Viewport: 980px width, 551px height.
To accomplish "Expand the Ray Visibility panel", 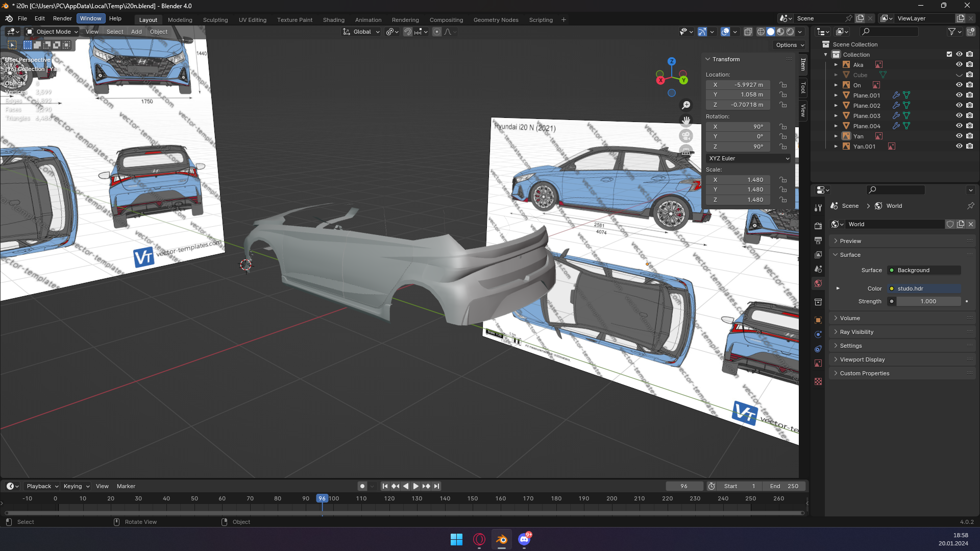I will [x=856, y=332].
